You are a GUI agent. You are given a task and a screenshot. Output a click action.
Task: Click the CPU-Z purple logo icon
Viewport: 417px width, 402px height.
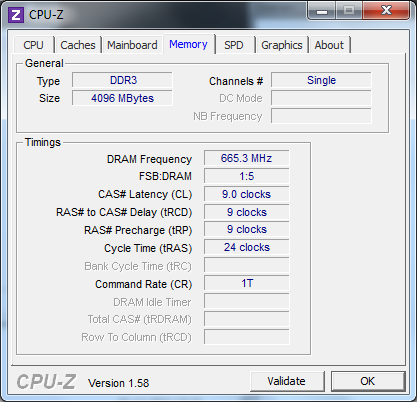(16, 15)
